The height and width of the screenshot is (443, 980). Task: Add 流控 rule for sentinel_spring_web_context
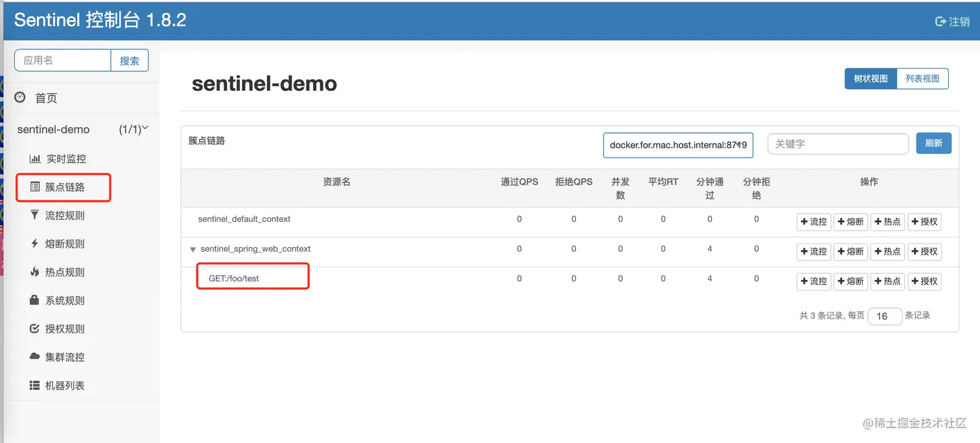click(813, 252)
